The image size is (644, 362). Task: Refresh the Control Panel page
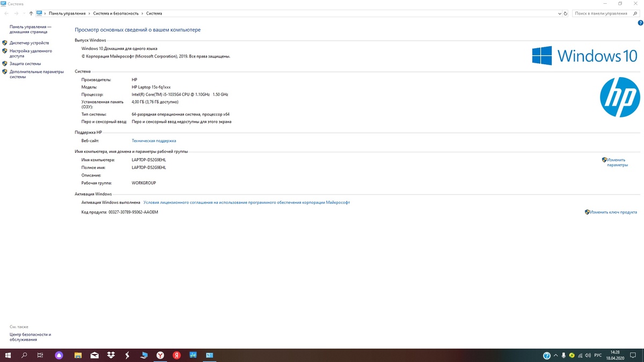click(x=566, y=13)
